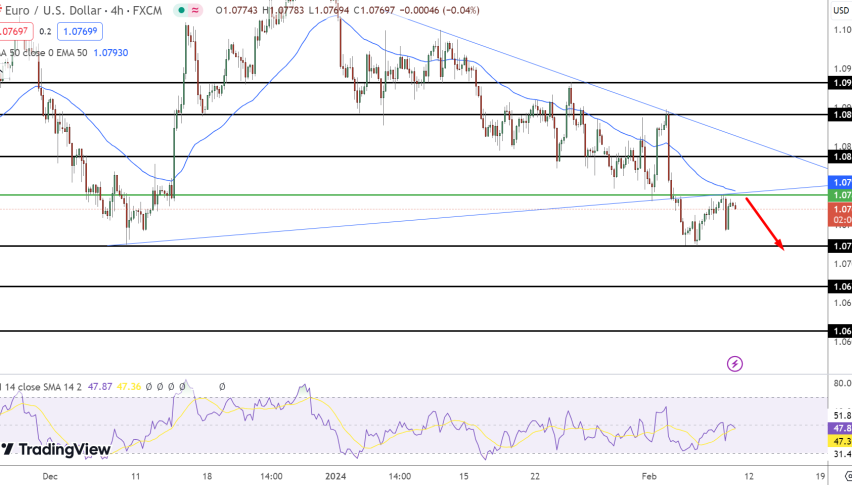The width and height of the screenshot is (852, 485).
Task: Select the RSI 14 close SMA legend
Action: (x=41, y=387)
